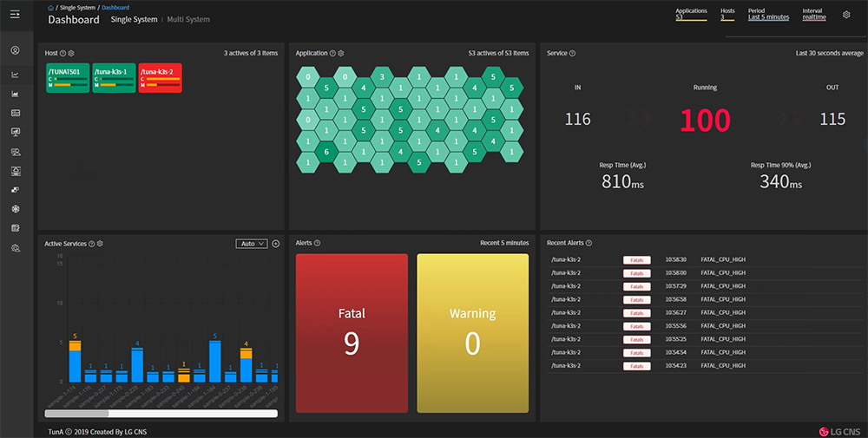Select the Single System tab
868x438 pixels.
point(133,19)
